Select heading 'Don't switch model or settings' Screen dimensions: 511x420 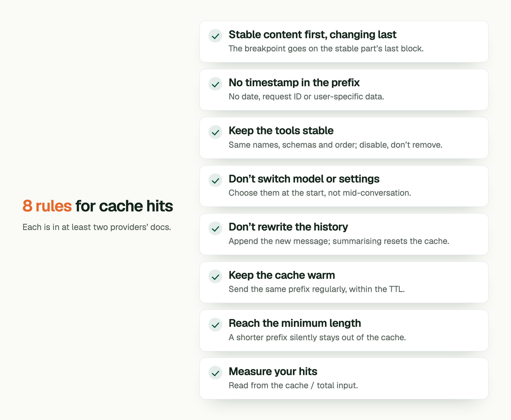click(x=304, y=179)
